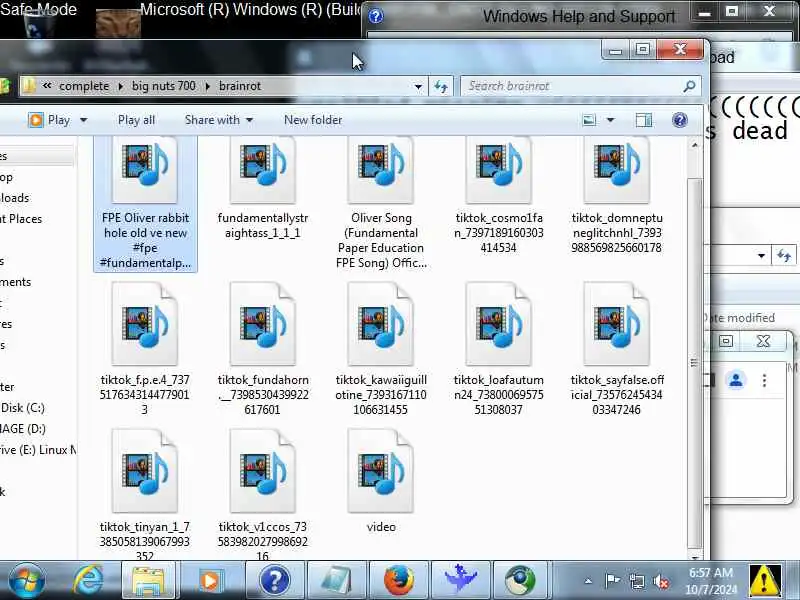Viewport: 800px width, 600px height.
Task: Open Explorer help icon
Action: click(x=680, y=120)
